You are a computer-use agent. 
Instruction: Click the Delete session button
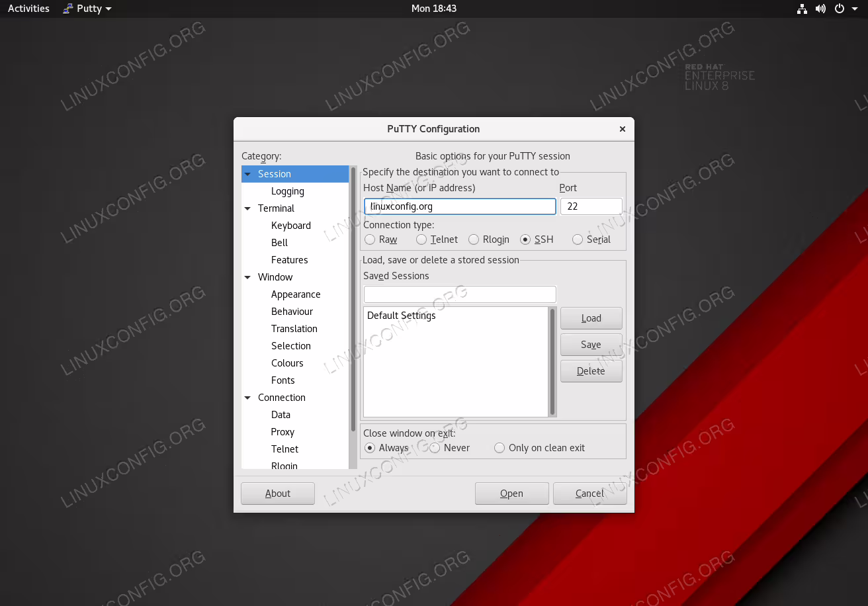[591, 371]
